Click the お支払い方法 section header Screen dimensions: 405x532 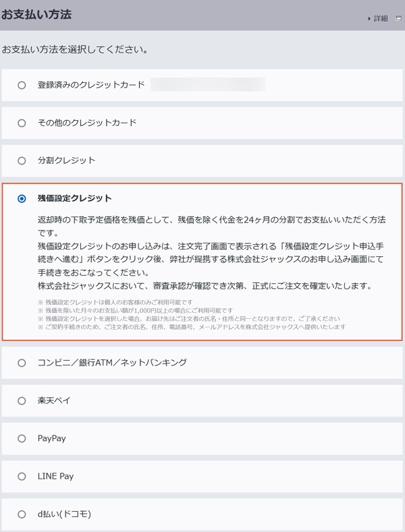tap(36, 14)
